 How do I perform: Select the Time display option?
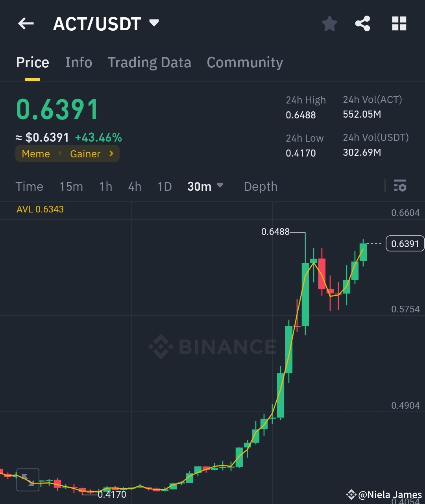29,186
